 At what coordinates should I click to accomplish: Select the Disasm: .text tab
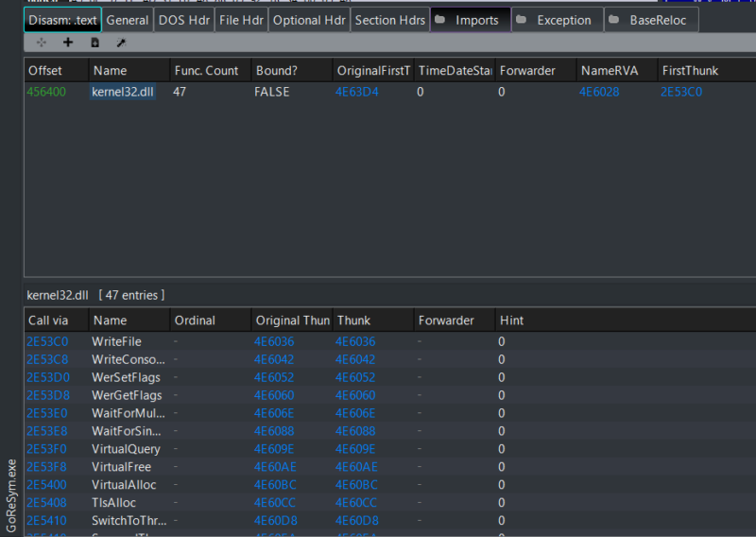click(62, 20)
